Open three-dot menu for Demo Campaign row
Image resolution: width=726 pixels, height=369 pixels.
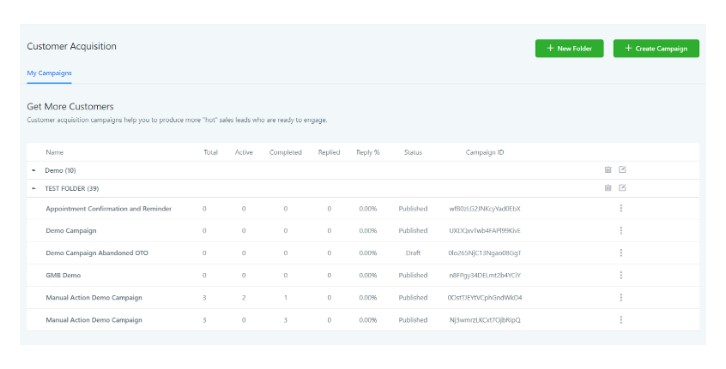621,231
